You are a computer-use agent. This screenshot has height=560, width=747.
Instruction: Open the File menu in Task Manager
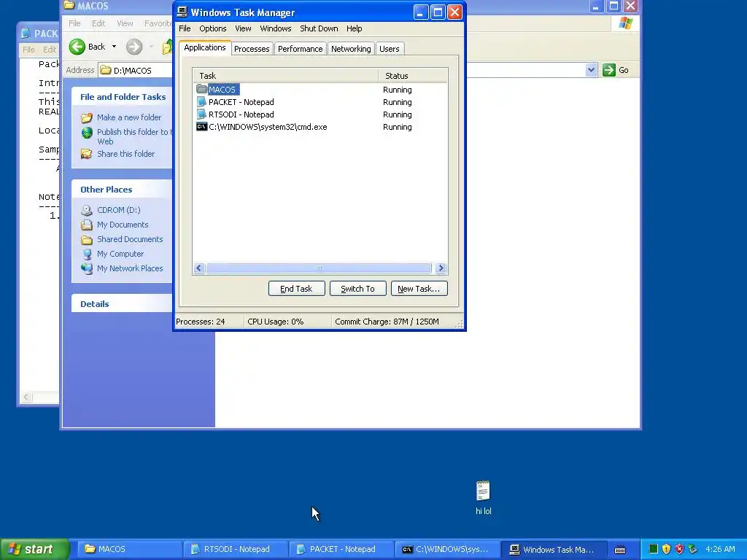[x=185, y=28]
